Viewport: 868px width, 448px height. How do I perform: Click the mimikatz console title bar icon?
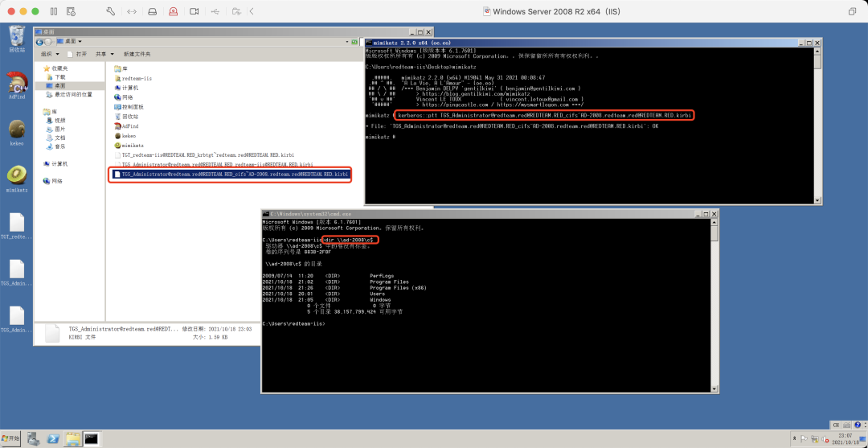pos(369,42)
